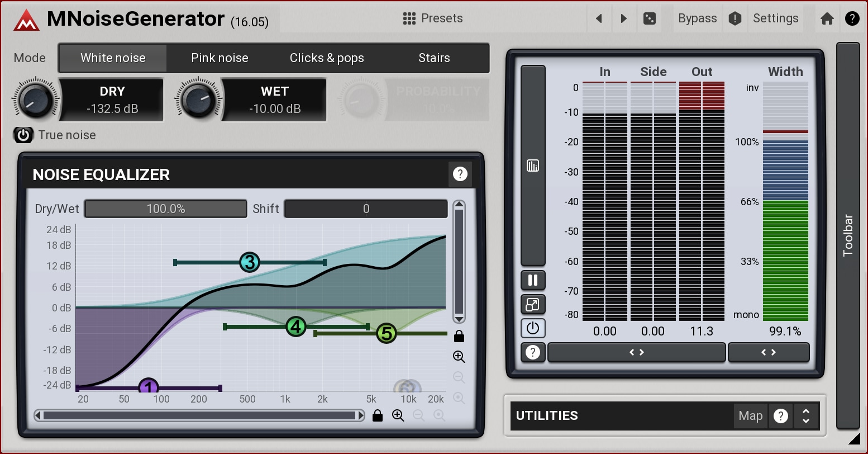Click the horizontal scrollbar left arrow
Viewport: 868px width, 454px height.
(x=37, y=415)
